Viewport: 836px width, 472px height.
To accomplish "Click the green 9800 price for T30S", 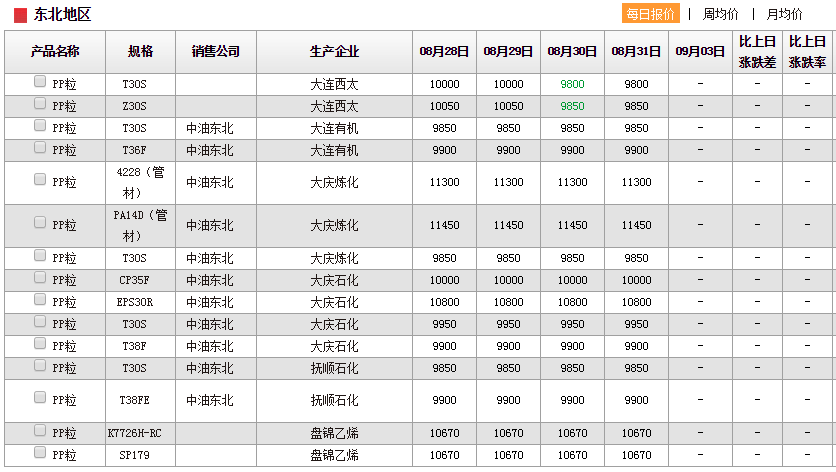I will coord(572,84).
